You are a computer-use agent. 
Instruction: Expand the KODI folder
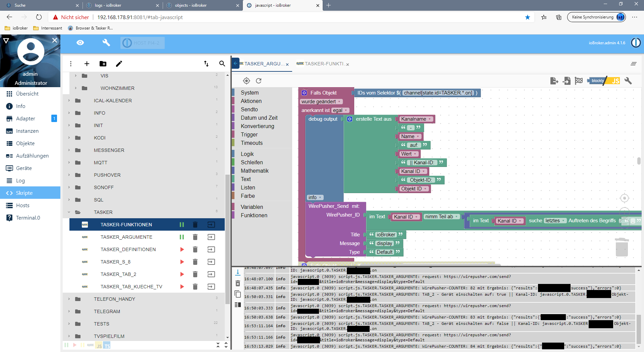click(69, 138)
